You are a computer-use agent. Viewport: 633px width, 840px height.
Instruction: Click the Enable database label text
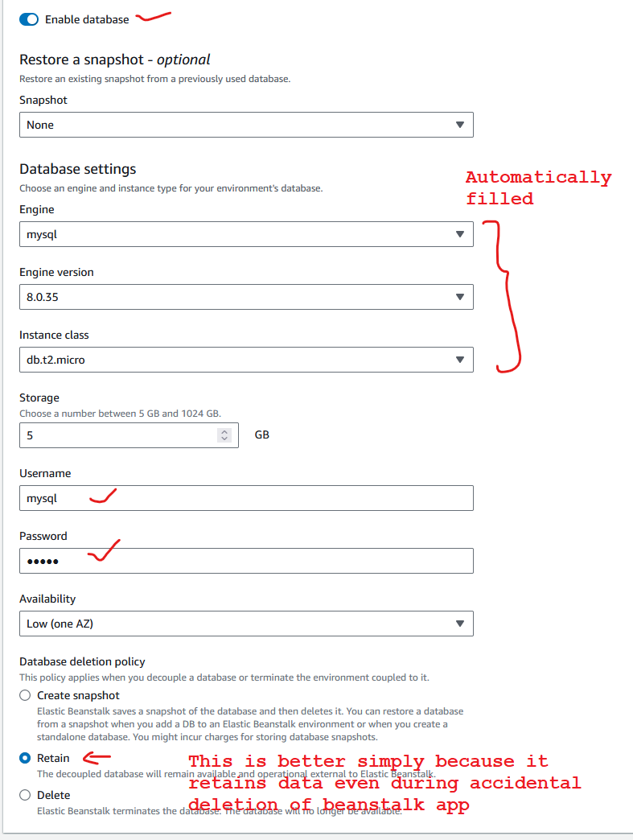pyautogui.click(x=87, y=19)
